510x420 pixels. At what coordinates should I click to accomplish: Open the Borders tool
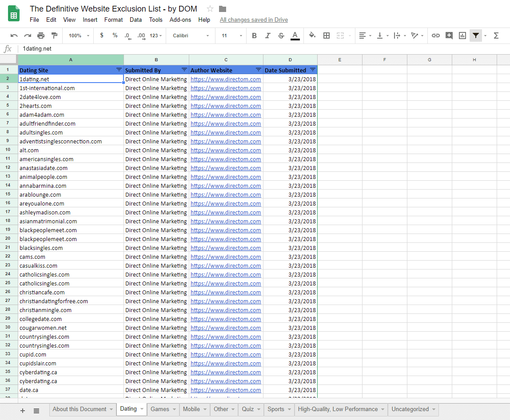tap(327, 36)
